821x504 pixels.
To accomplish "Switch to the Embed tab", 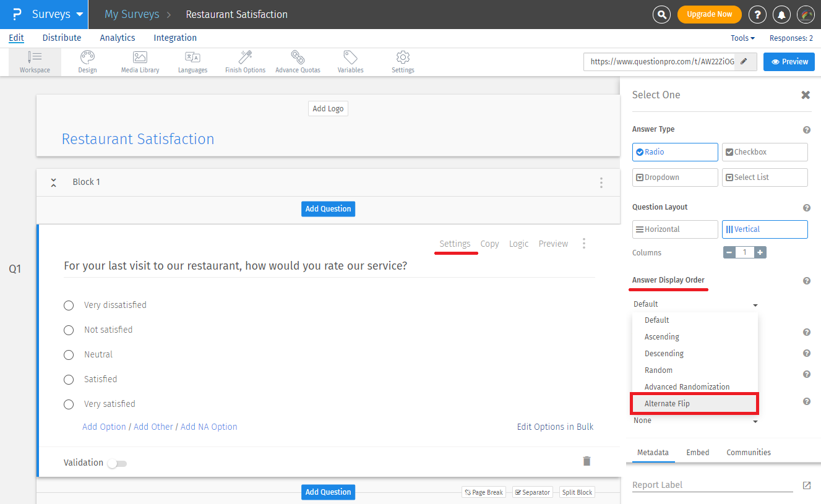I will pos(697,453).
